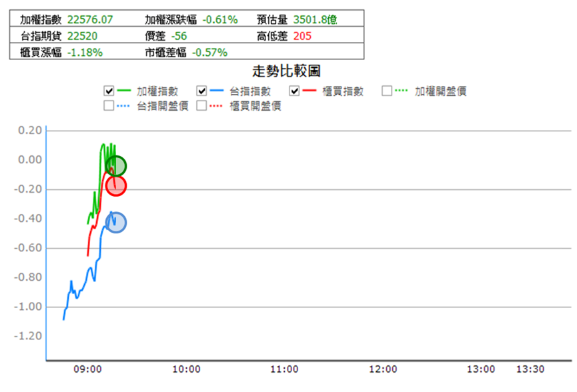Uncheck the 加權指數 series checkbox

[109, 91]
